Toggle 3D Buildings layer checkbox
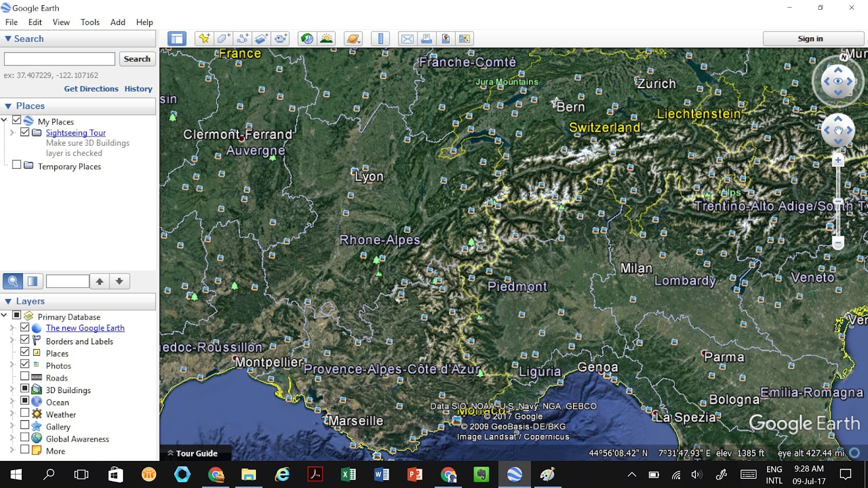 (25, 388)
